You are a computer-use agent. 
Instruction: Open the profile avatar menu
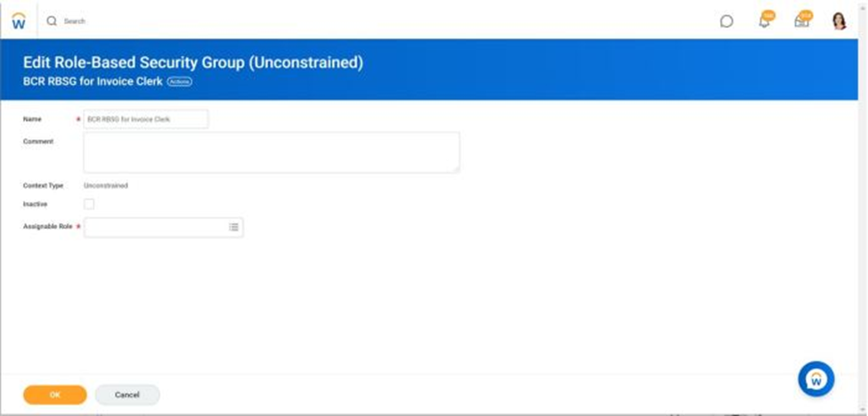pyautogui.click(x=839, y=21)
